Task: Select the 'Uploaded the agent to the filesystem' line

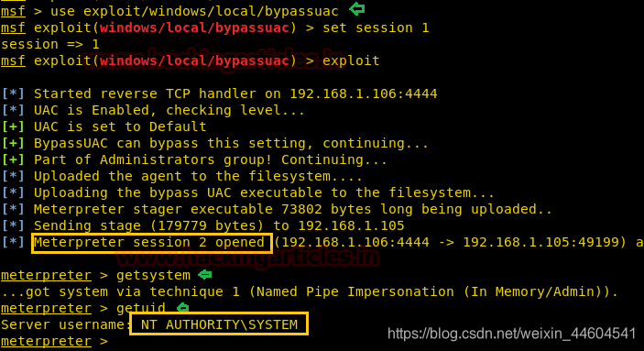Action: pyautogui.click(x=182, y=176)
